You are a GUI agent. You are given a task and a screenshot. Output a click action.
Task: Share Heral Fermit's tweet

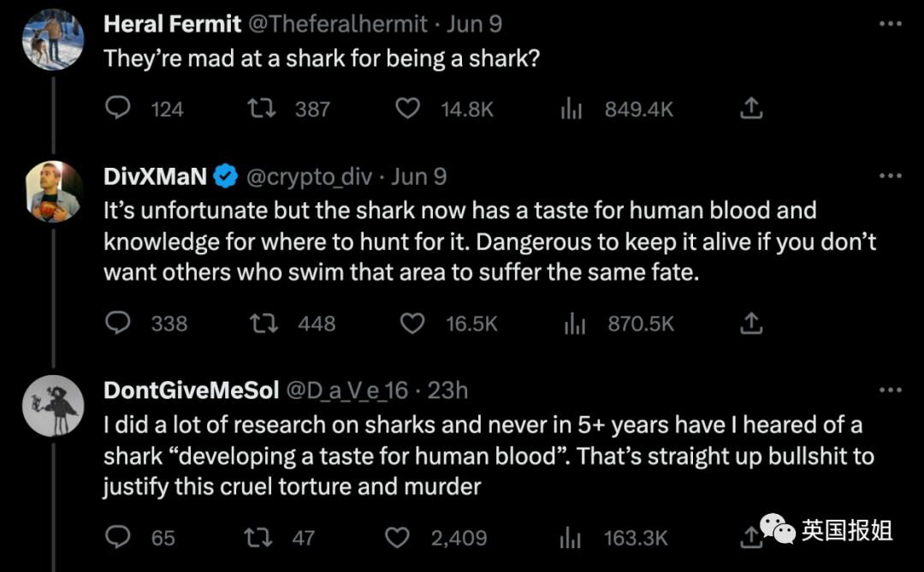(x=750, y=109)
